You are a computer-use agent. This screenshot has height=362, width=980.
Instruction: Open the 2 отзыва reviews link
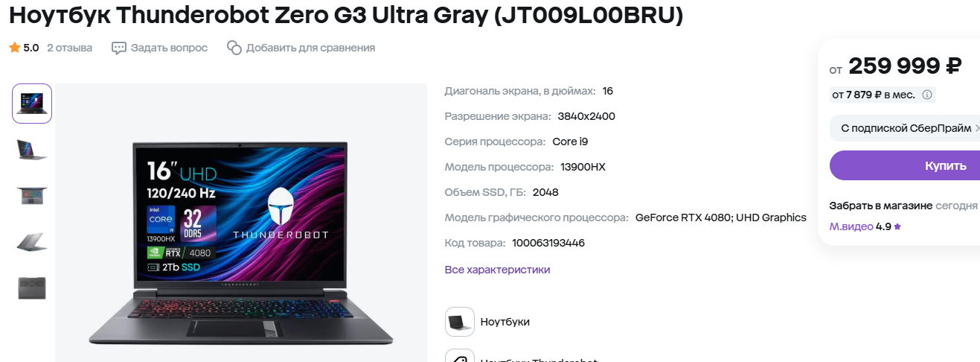(x=69, y=48)
